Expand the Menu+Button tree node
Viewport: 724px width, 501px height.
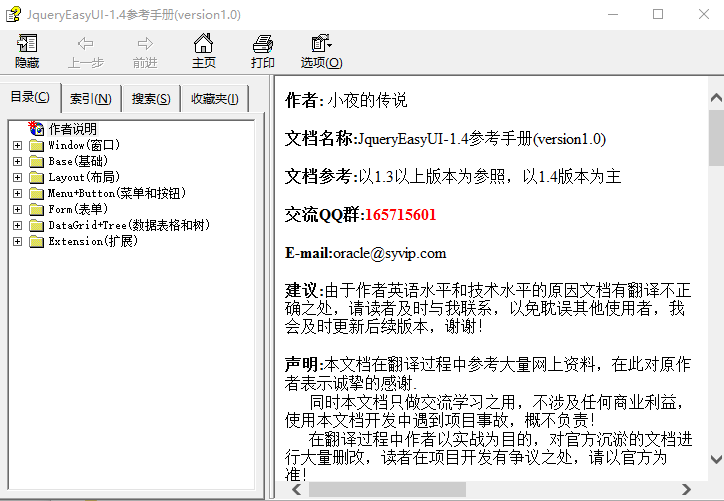17,193
